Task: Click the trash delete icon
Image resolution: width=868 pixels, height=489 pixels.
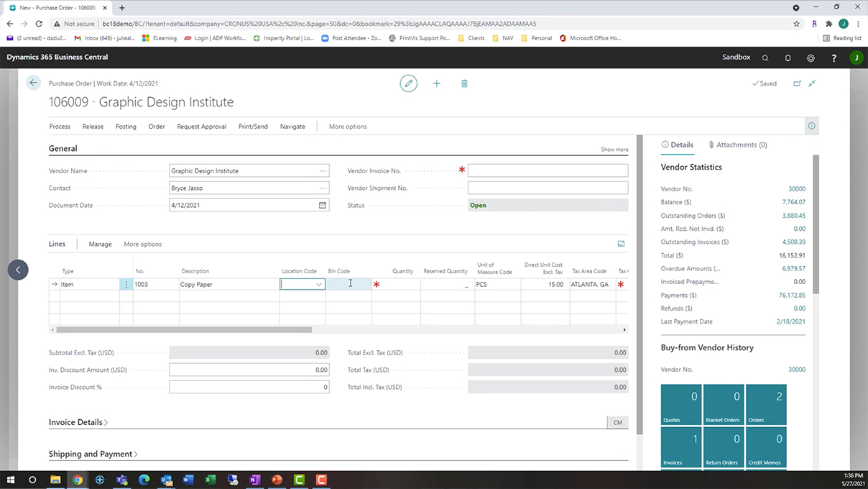Action: (x=464, y=83)
